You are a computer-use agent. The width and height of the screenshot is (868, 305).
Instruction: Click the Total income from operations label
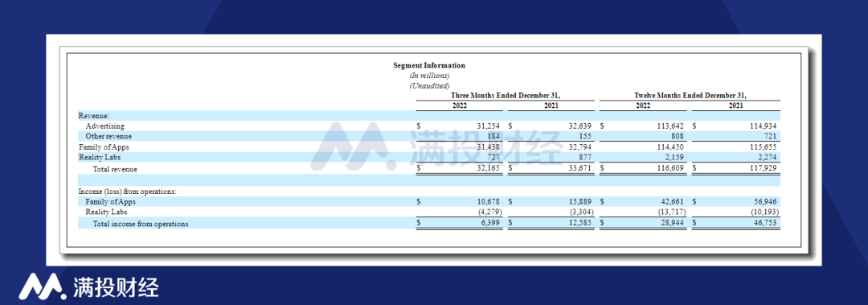coord(141,224)
